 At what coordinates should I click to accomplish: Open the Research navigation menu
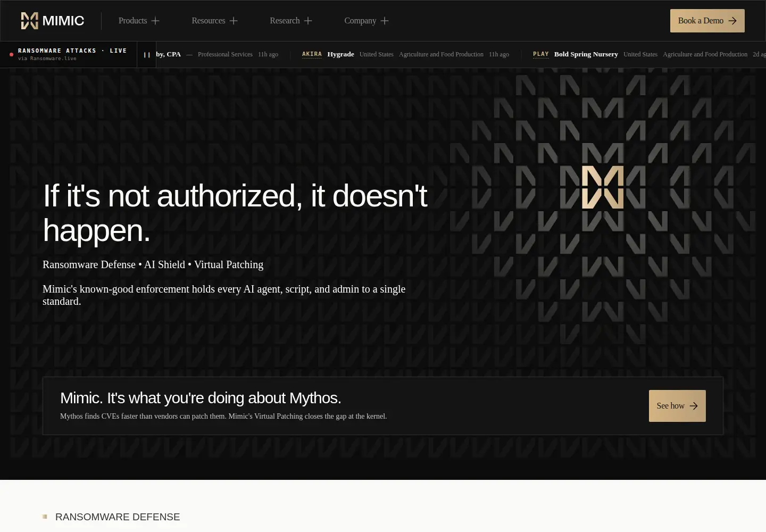(x=290, y=21)
